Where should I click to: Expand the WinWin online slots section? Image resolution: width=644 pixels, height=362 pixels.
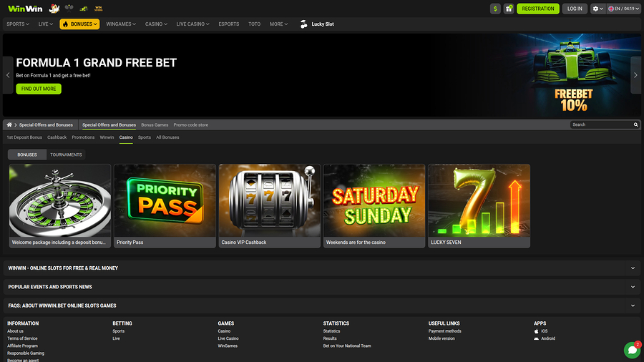pos(322,268)
